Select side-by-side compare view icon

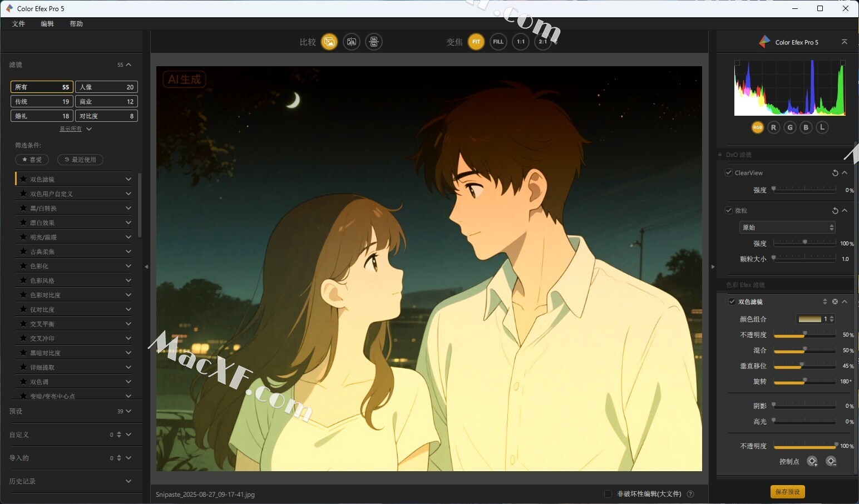tap(374, 42)
